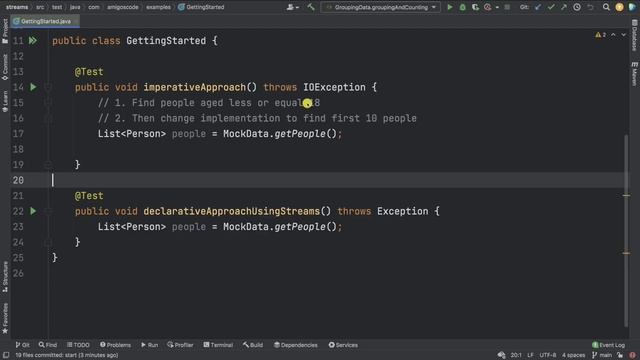Screen dimensions: 640x360
Task: Click the Profiler run icon in toolbar
Action: pos(487,7)
